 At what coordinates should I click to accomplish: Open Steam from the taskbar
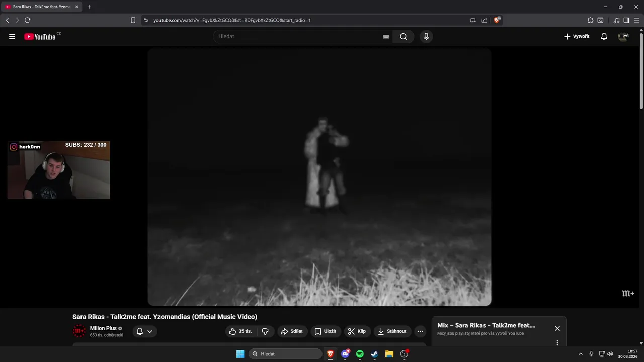click(374, 354)
